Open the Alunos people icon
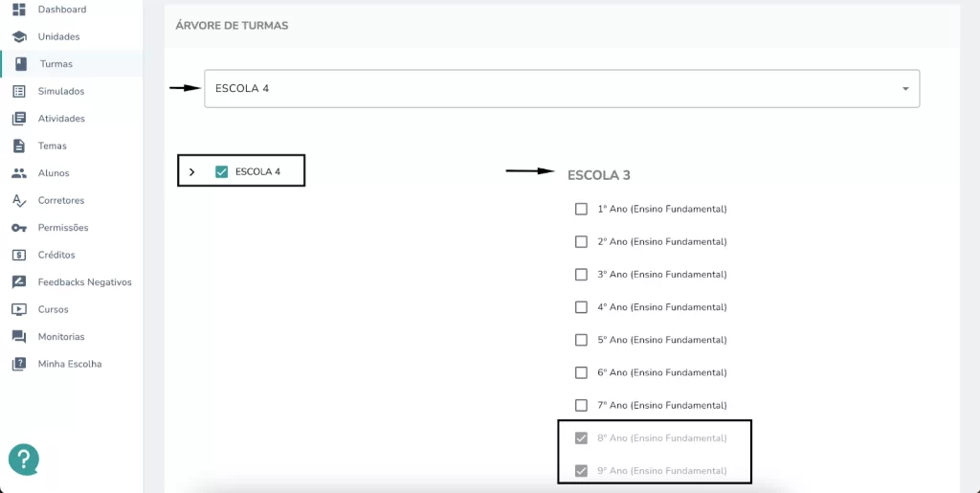 point(19,173)
